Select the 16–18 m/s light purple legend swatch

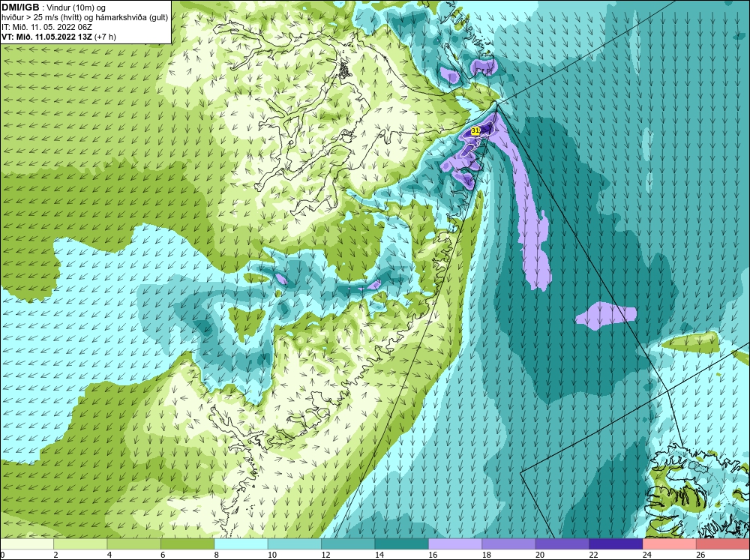(x=455, y=544)
